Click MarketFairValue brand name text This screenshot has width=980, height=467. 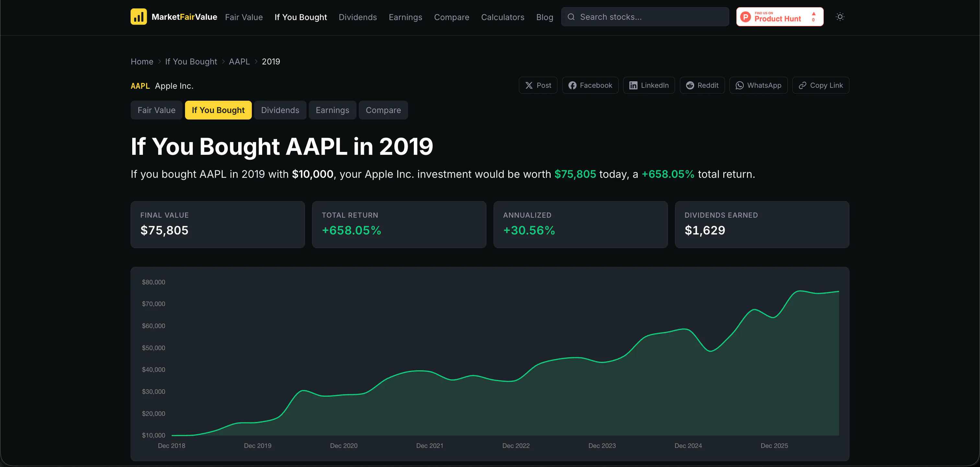point(184,17)
